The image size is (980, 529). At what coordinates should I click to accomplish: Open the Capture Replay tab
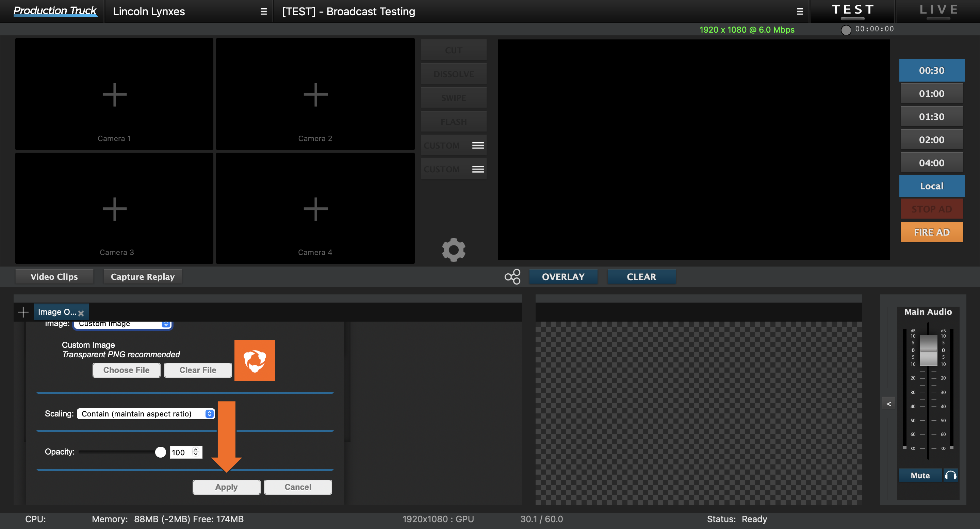[x=143, y=277]
